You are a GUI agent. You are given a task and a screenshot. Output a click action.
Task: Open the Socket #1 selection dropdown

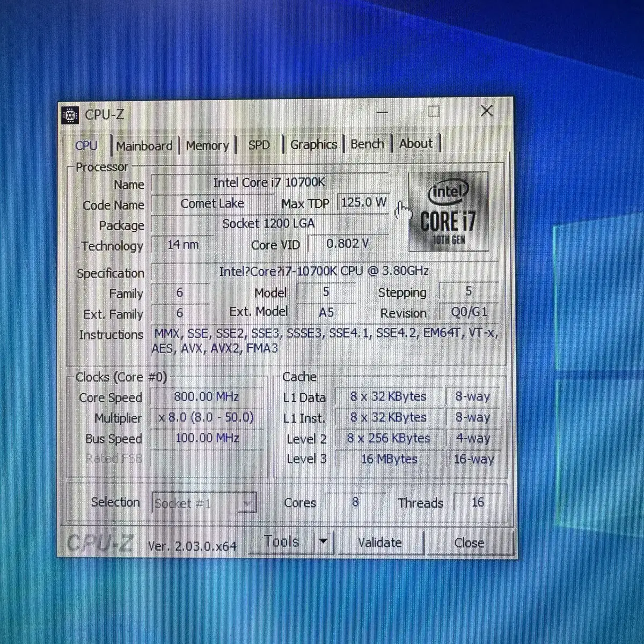coord(204,503)
